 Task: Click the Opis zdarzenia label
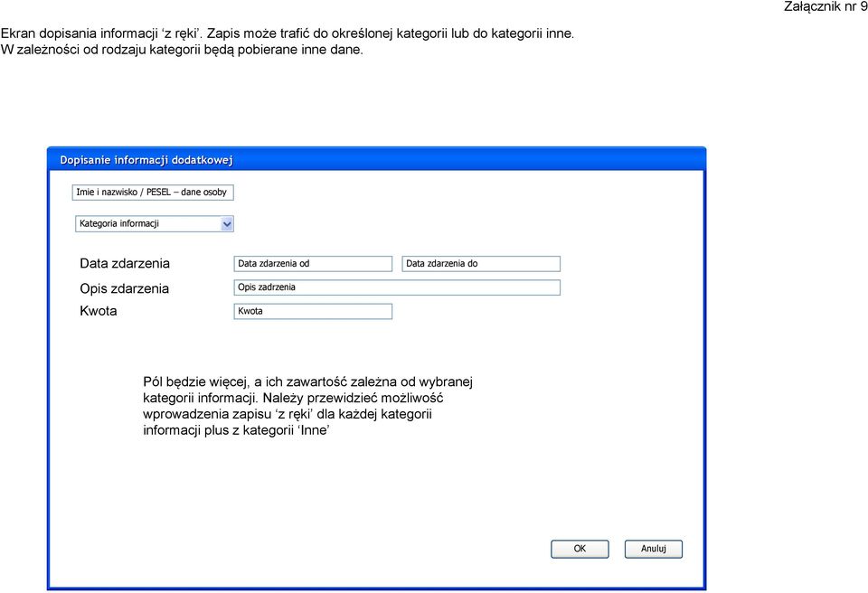coord(124,288)
